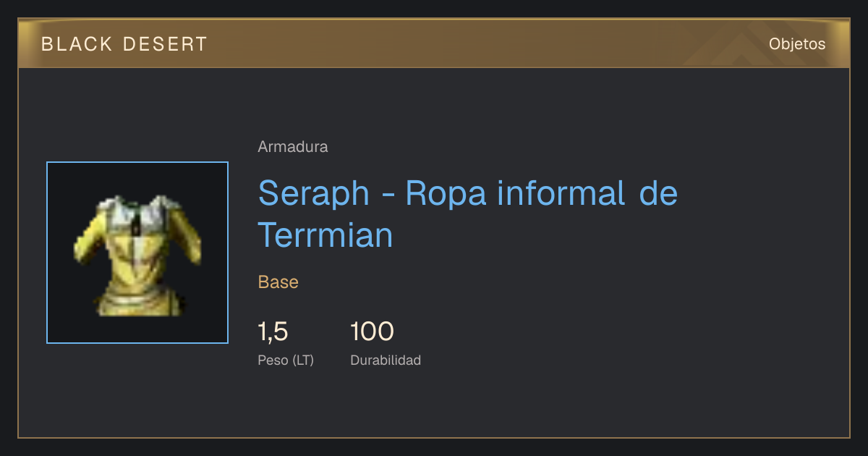Click the word Terrmian in the title
The height and width of the screenshot is (456, 868).
(325, 235)
